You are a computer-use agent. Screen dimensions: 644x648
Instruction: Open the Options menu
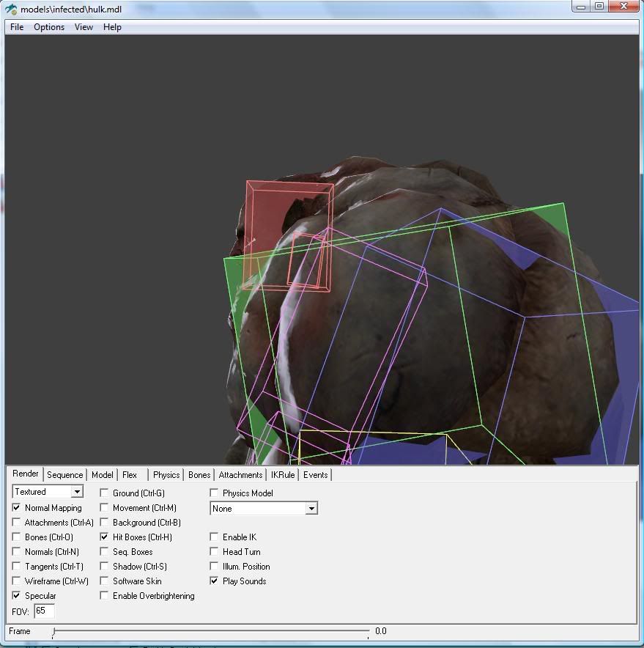(x=49, y=27)
